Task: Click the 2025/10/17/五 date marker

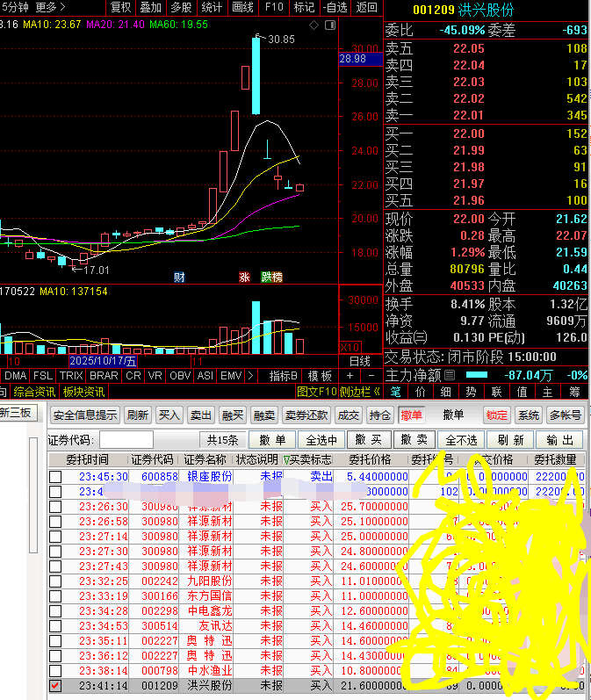Action: (x=103, y=361)
